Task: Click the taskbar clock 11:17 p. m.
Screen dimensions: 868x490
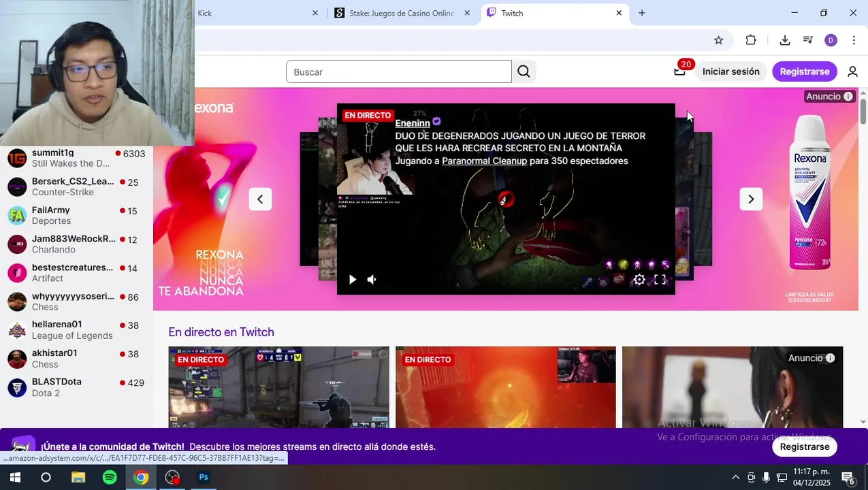Action: pos(811,471)
